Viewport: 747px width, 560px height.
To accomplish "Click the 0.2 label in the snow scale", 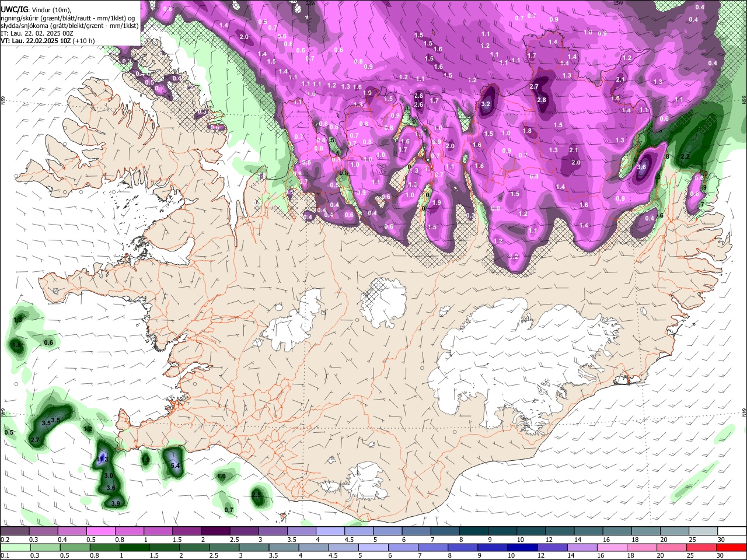I will click(x=5, y=540).
